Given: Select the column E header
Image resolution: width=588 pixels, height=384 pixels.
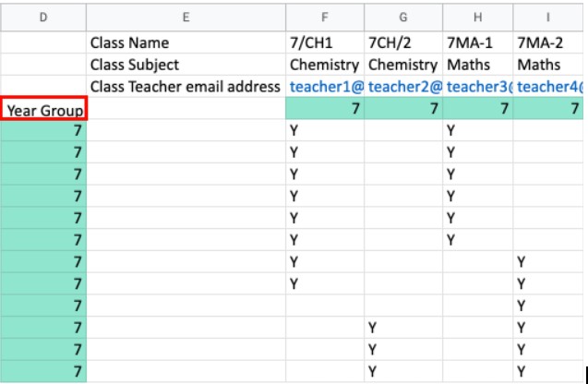Looking at the screenshot, I should click(x=186, y=16).
